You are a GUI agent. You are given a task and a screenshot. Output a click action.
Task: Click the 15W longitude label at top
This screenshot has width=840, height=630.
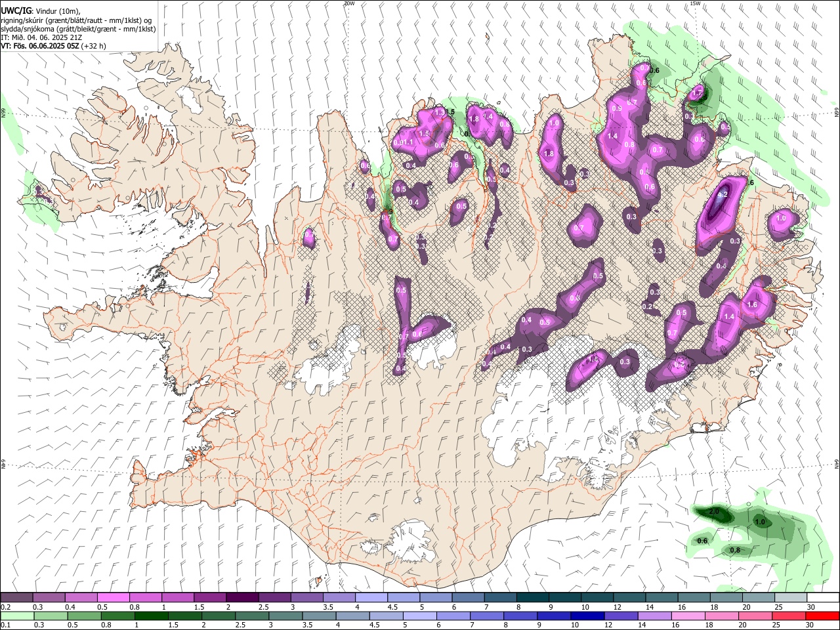695,3
